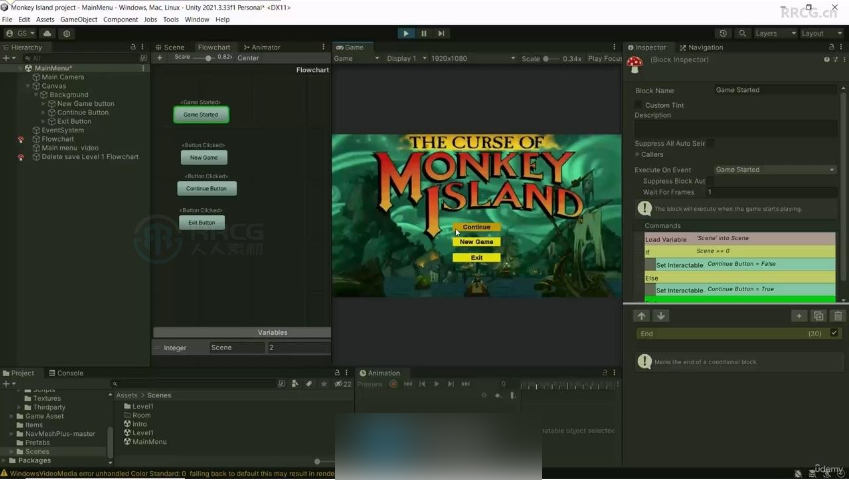Click the Center button in the Flowchart toolbar
This screenshot has height=480, width=849.
[x=248, y=58]
